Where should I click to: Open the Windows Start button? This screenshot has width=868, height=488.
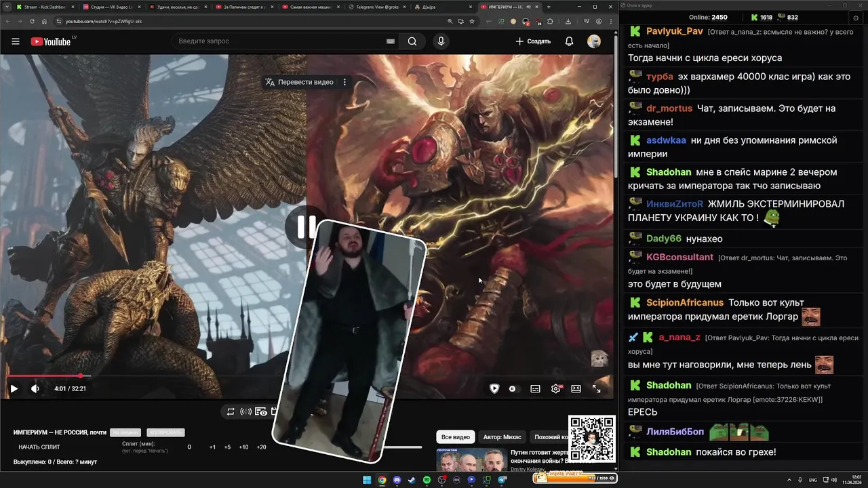367,480
